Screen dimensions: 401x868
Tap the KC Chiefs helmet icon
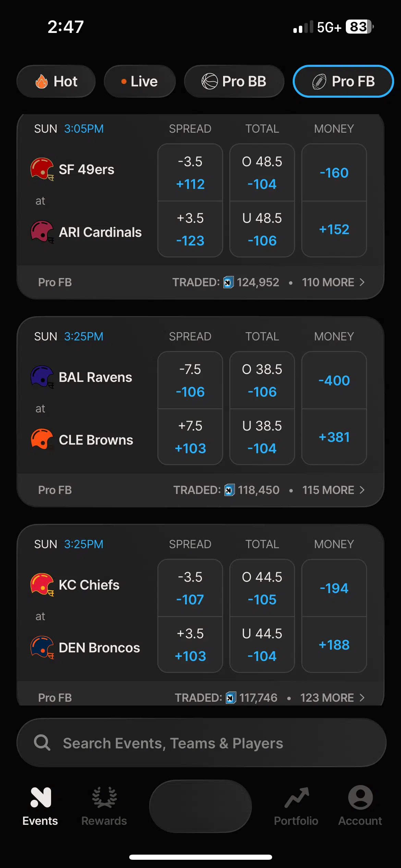[42, 584]
